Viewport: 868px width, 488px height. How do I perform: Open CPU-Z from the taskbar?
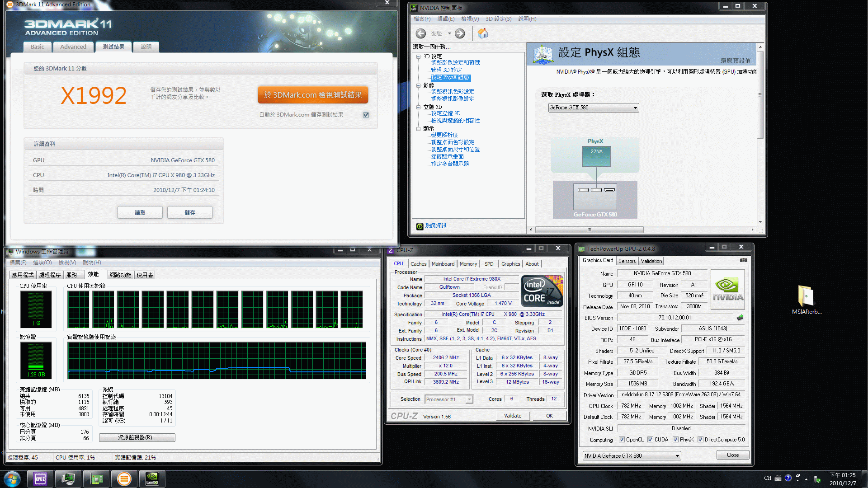coord(40,479)
